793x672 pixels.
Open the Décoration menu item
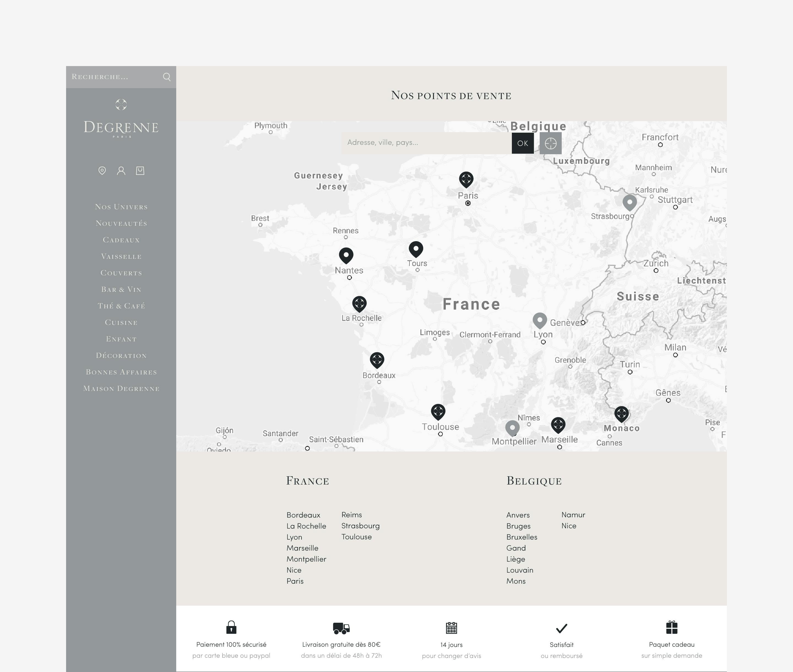click(121, 355)
